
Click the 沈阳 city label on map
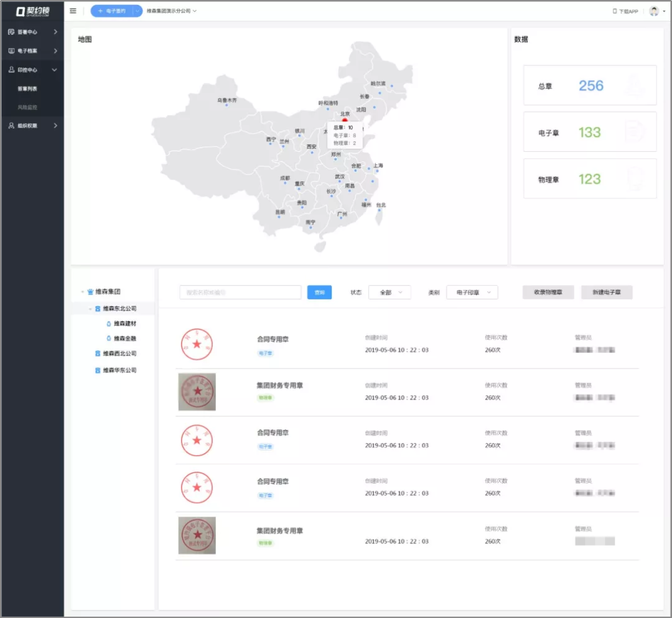pos(362,110)
